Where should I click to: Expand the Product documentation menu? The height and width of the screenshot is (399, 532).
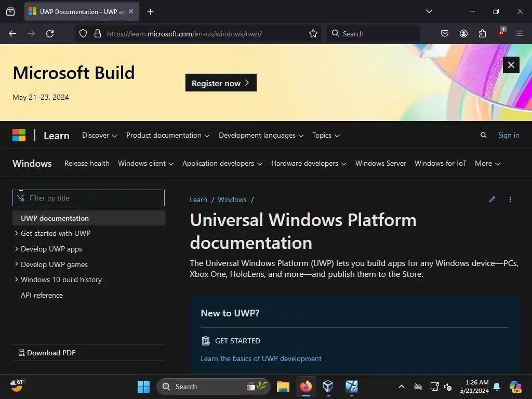click(168, 135)
